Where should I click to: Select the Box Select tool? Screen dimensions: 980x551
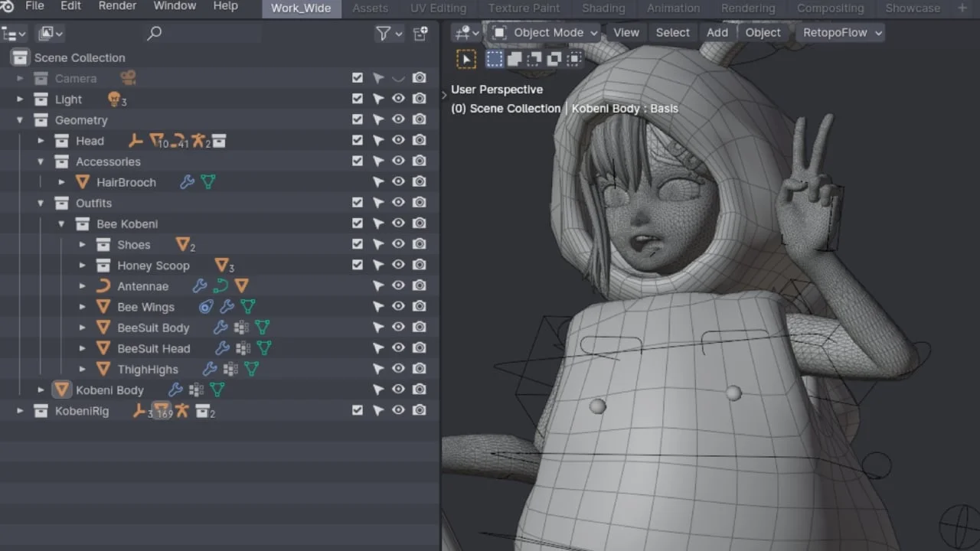coord(466,59)
